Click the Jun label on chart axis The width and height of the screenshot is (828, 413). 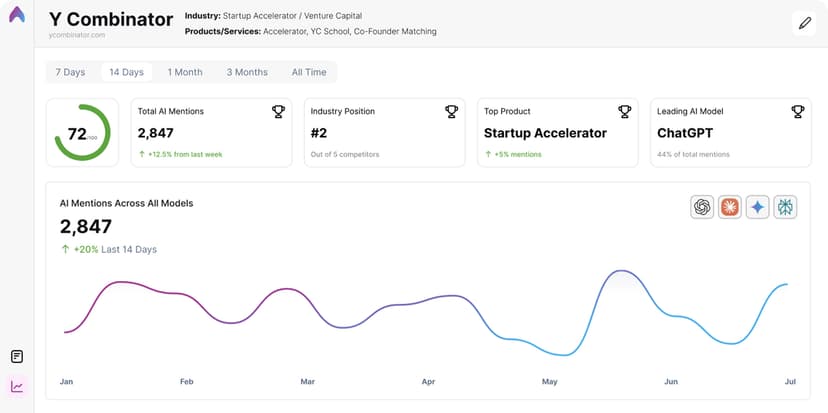tap(671, 381)
